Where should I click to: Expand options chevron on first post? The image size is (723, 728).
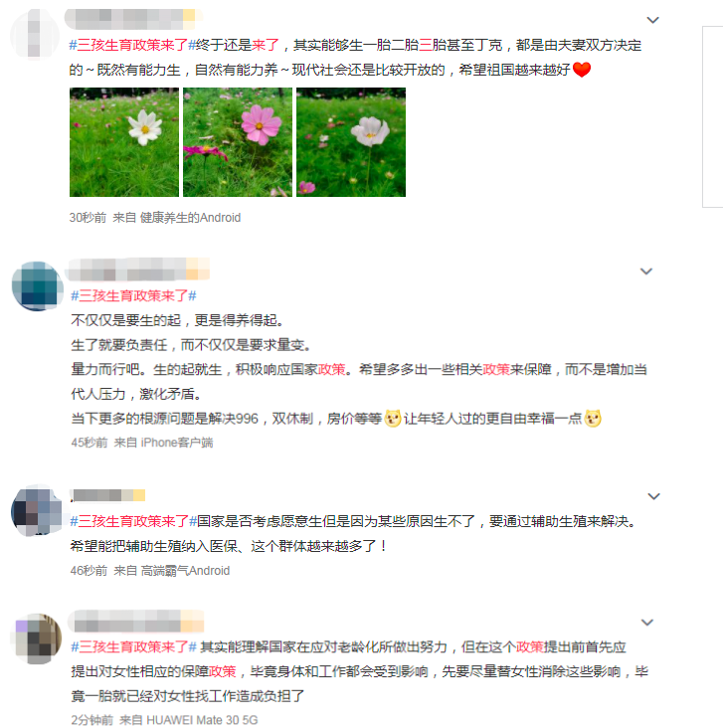tap(652, 20)
